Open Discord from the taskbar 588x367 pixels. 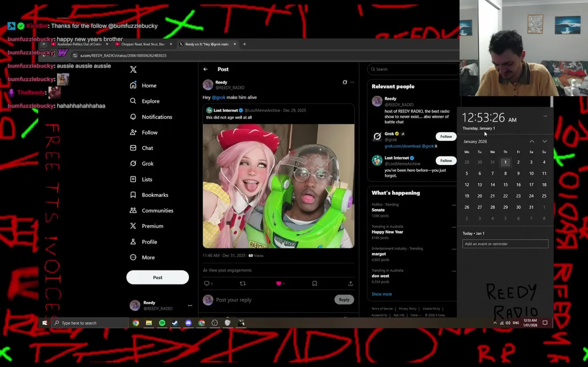(x=188, y=323)
